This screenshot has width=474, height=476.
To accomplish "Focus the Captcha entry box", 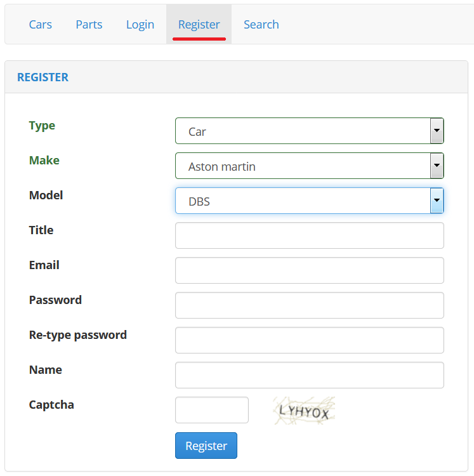I will pyautogui.click(x=212, y=410).
